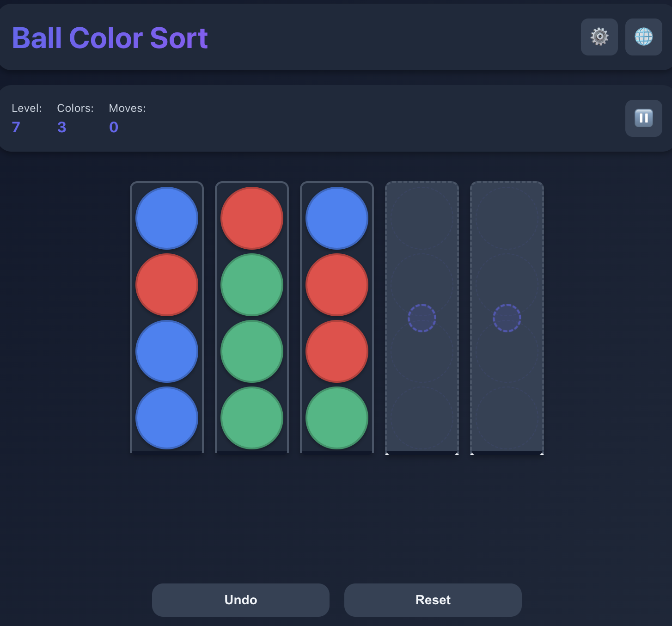Click bottom blue ball in first tube
672x626 pixels.
(x=167, y=418)
